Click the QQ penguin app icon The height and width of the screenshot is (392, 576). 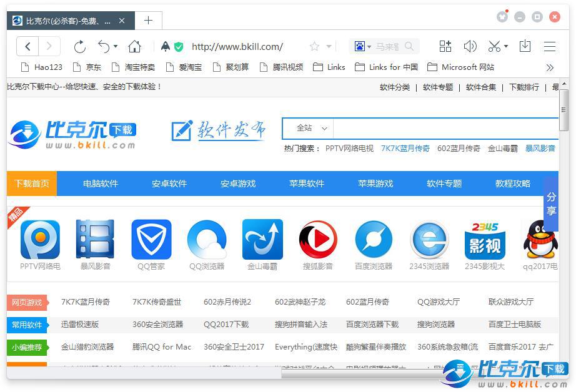tap(540, 239)
